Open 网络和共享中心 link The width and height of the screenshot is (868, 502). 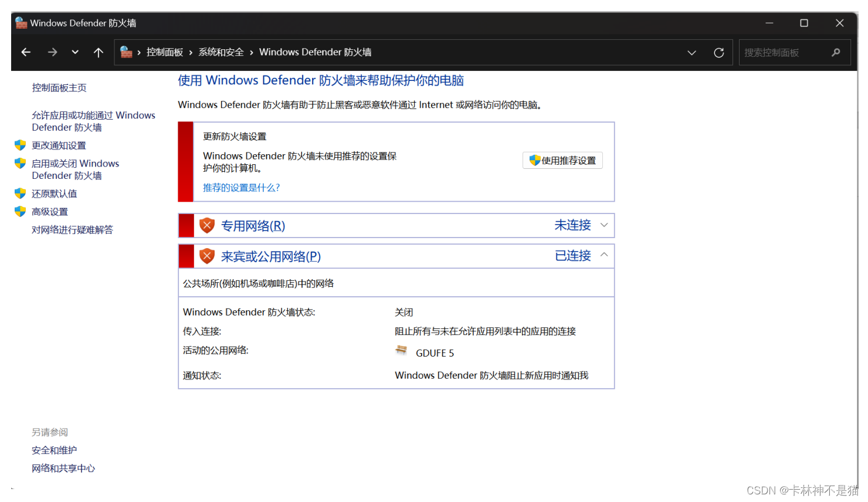pyautogui.click(x=63, y=469)
